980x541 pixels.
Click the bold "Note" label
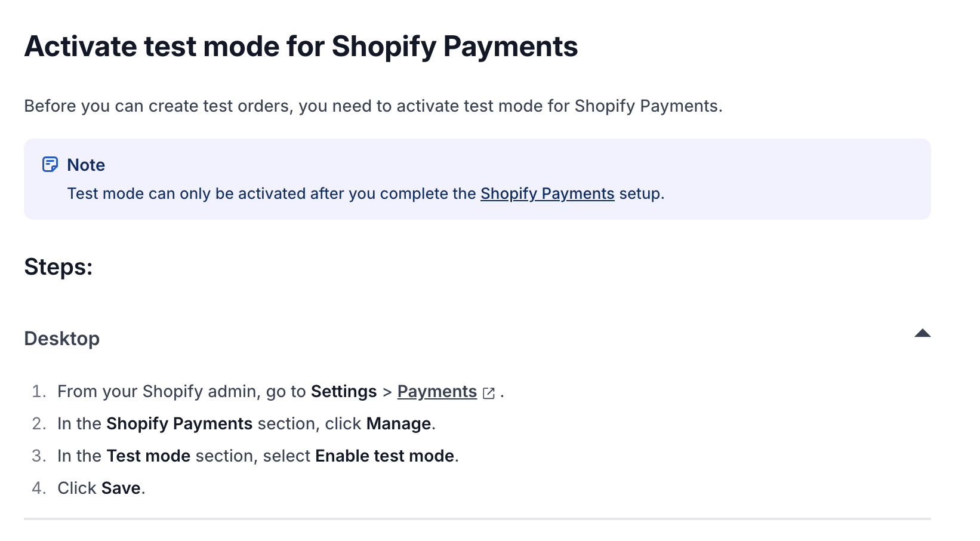tap(86, 165)
